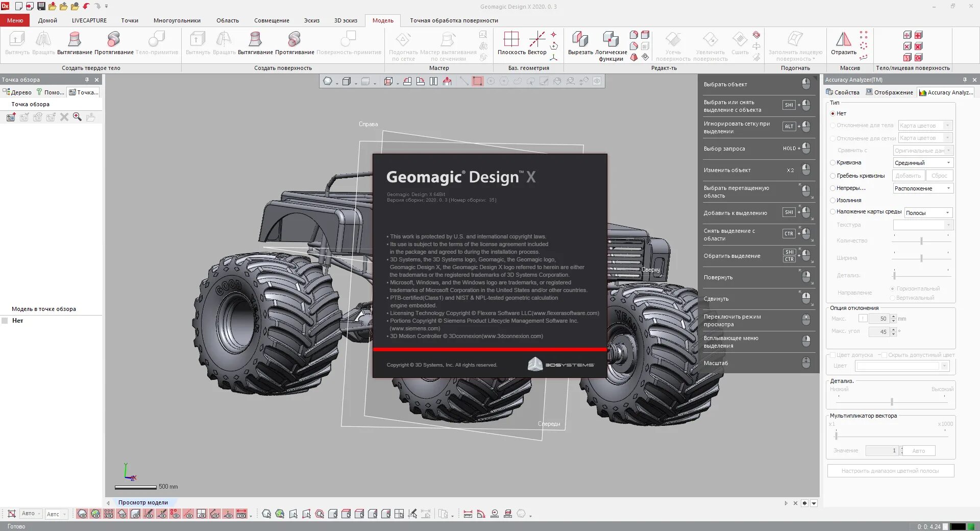Switch to the Домой ribbon tab

[47, 20]
